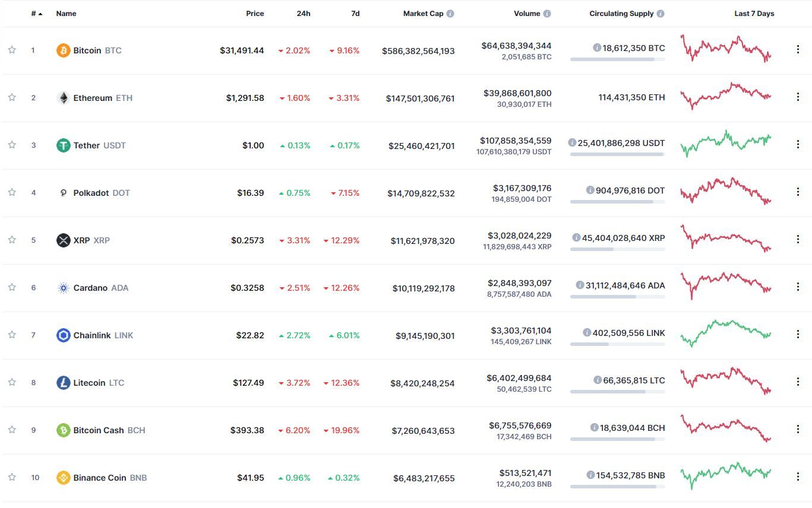Image resolution: width=812 pixels, height=508 pixels.
Task: Expand the options menu for Cardano
Action: [x=798, y=287]
